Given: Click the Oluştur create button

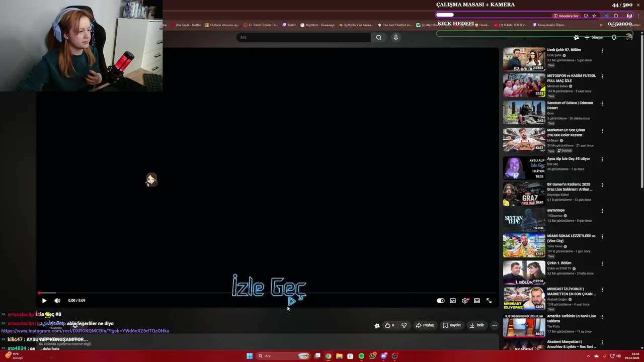Looking at the screenshot, I should (594, 37).
